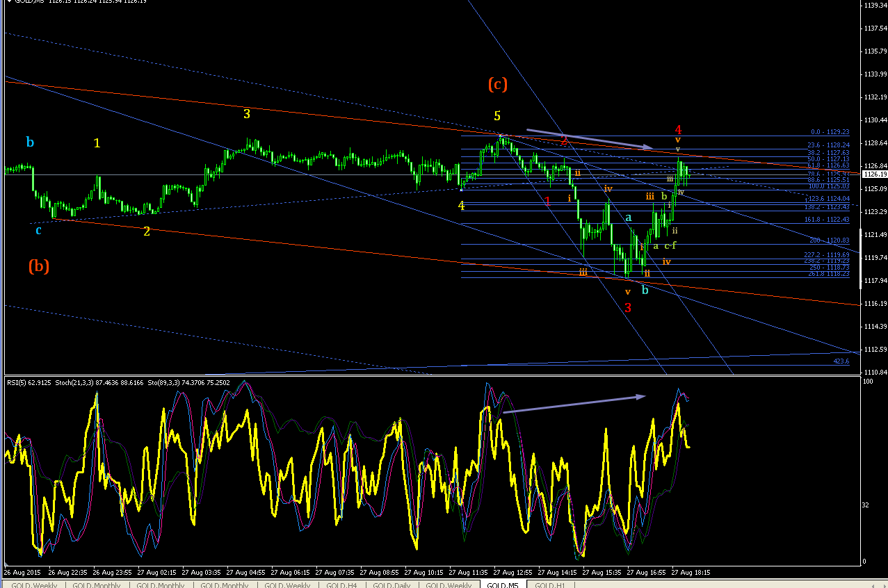Select the cyan 'a' wave label
This screenshot has height=588, width=888.
[x=628, y=218]
